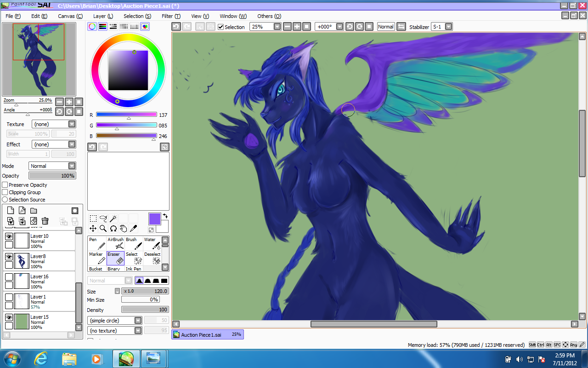Zoom out with the toolbar minus button
Image resolution: width=588 pixels, height=368 pixels.
287,27
